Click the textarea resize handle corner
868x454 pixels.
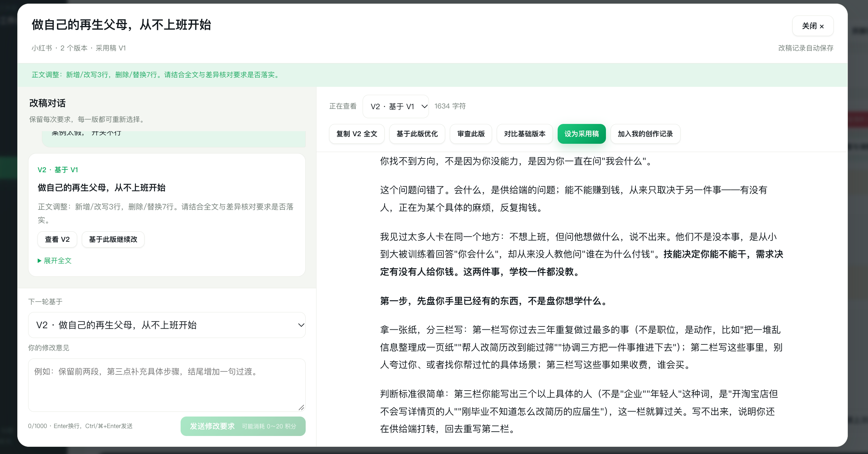point(301,408)
